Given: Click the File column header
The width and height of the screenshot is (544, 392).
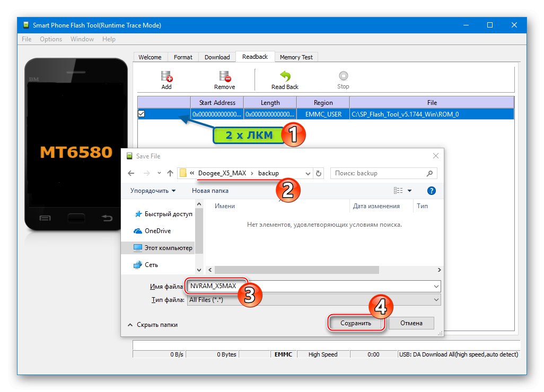Looking at the screenshot, I should 432,103.
